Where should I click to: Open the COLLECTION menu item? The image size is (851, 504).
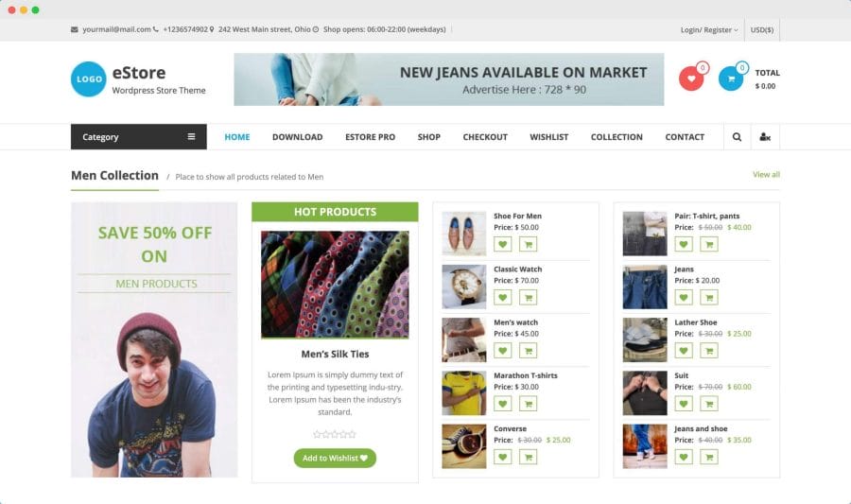tap(617, 137)
